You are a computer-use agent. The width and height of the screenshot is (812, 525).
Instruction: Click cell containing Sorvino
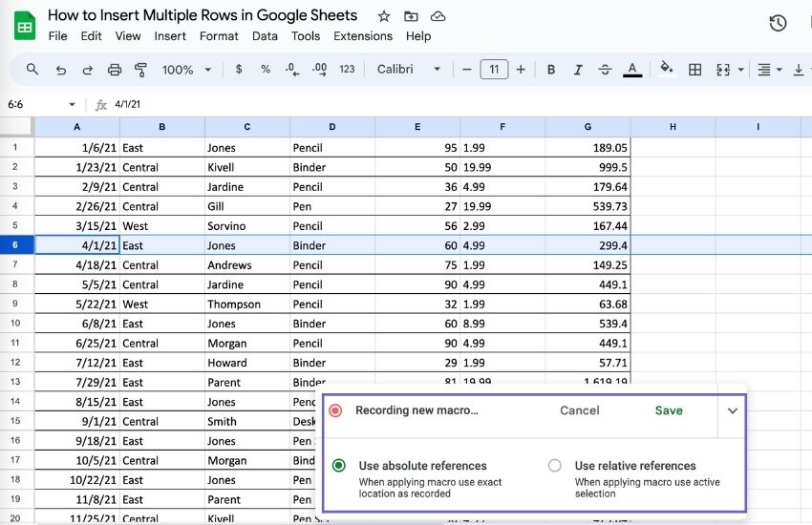pos(247,225)
